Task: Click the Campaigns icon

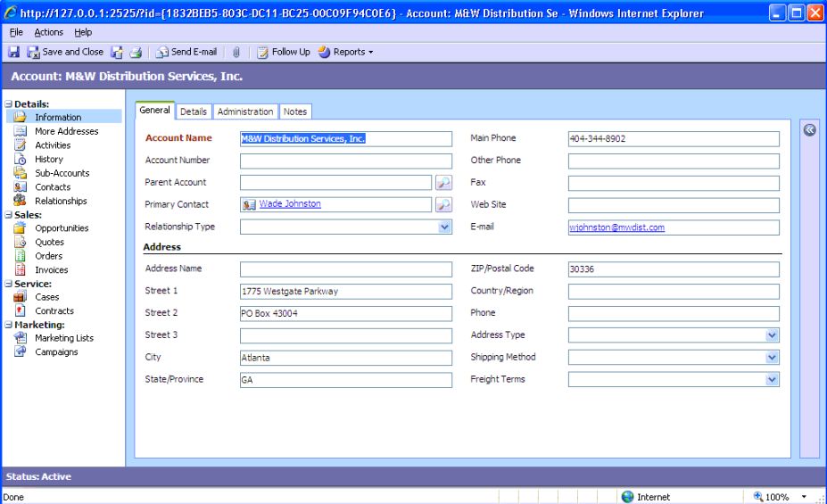Action: 20,351
